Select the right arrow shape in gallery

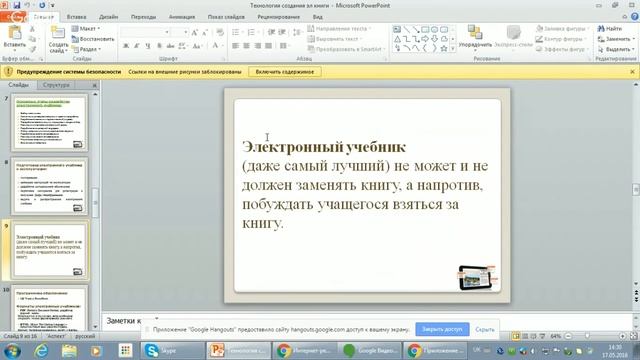click(425, 39)
